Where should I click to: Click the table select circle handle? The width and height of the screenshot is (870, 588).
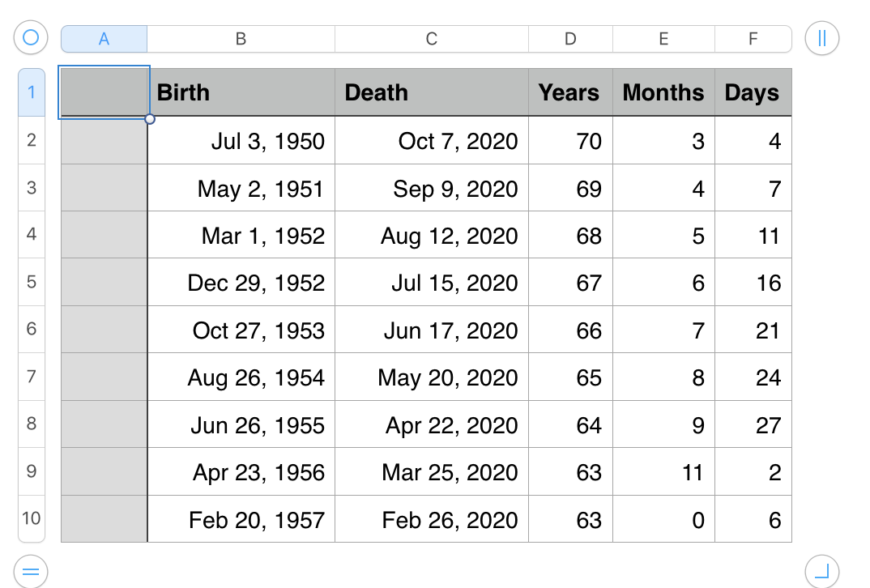pyautogui.click(x=31, y=38)
